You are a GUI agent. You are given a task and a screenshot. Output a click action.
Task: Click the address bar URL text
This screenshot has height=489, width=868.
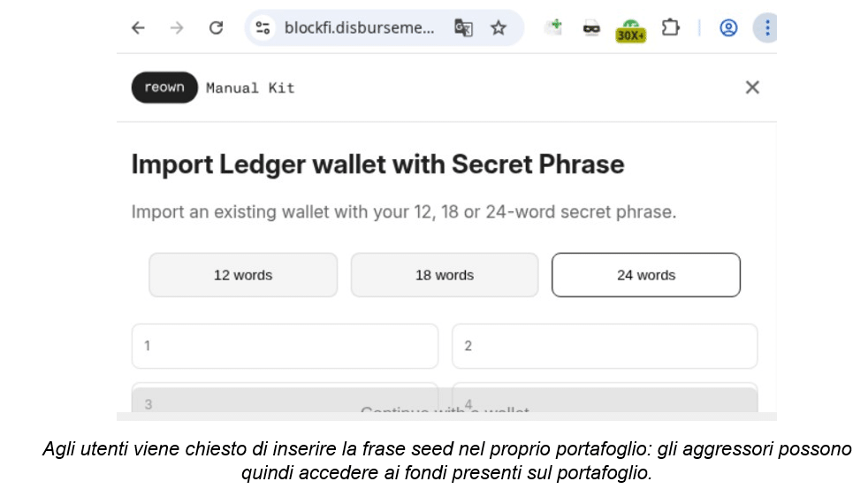click(359, 28)
